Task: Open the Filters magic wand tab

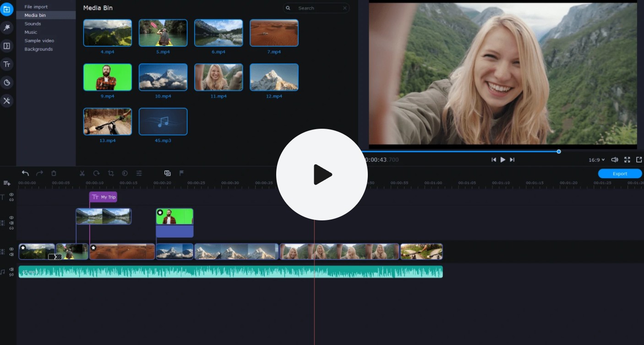Action: point(7,28)
